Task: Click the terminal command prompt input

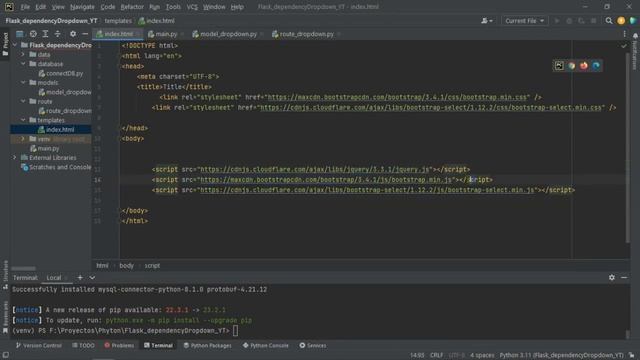Action: coord(236,331)
